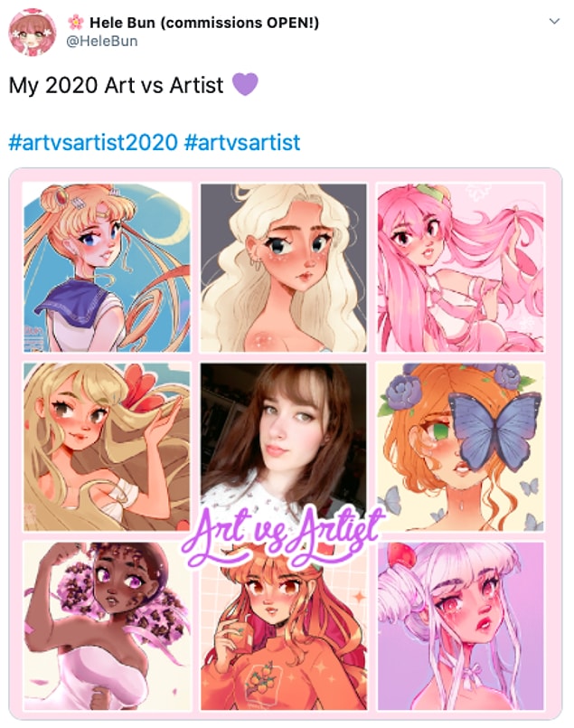
Task: Select the white-haired strawberry girl tile
Action: 460,626
